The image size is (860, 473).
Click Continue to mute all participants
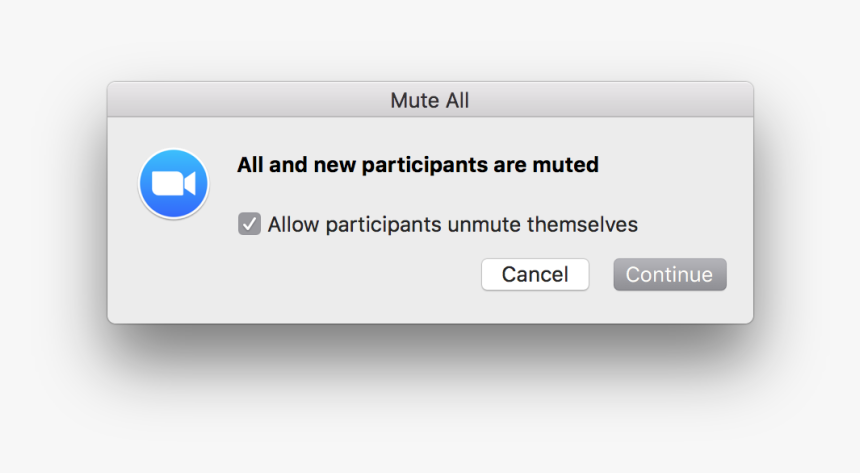point(670,274)
